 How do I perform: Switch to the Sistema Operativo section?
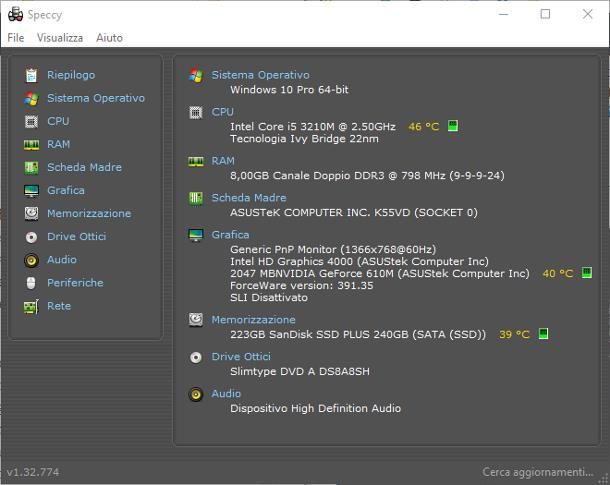tap(96, 98)
